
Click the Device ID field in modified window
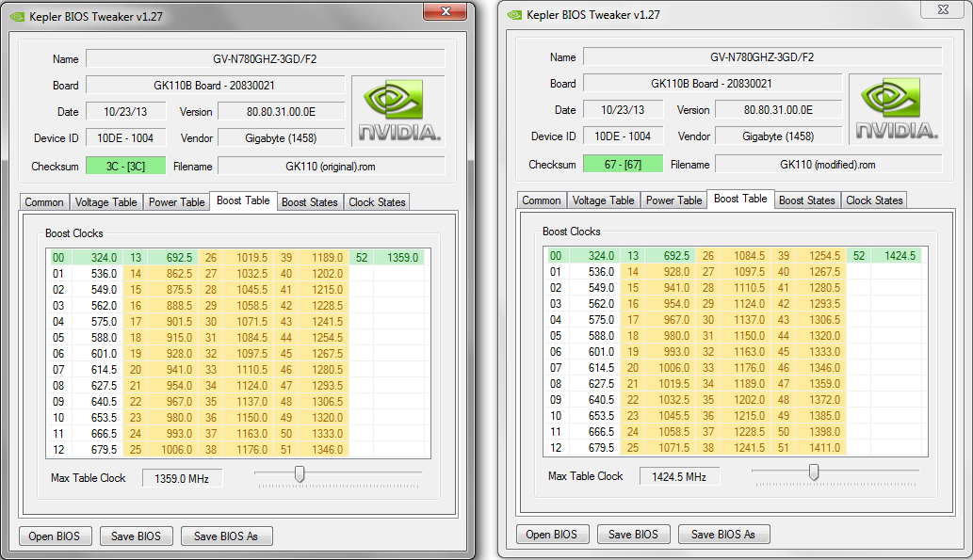click(623, 136)
